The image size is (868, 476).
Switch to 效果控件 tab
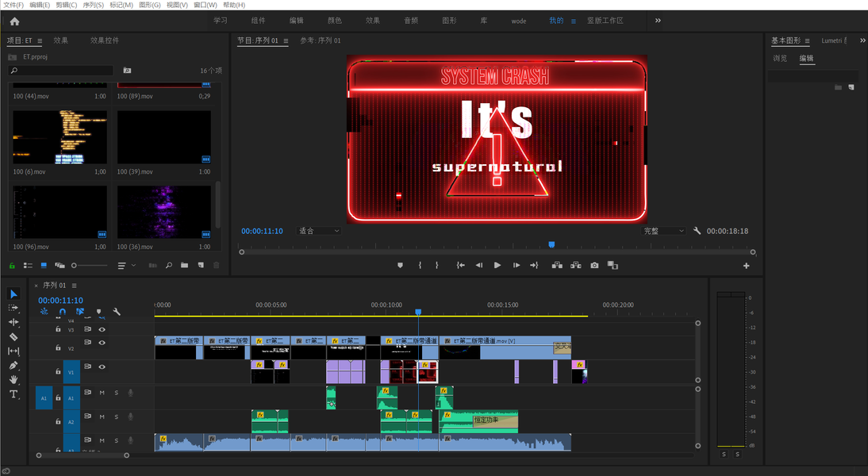(105, 40)
